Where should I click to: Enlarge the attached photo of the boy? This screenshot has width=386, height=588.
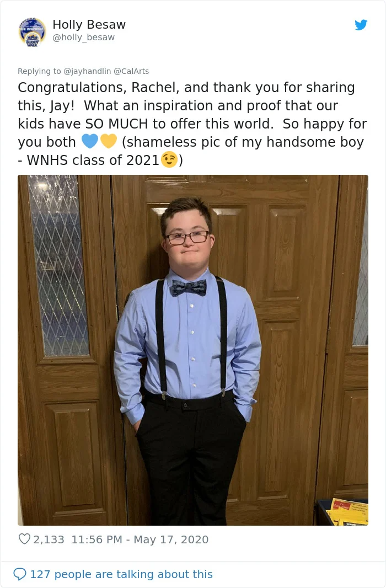click(x=193, y=350)
